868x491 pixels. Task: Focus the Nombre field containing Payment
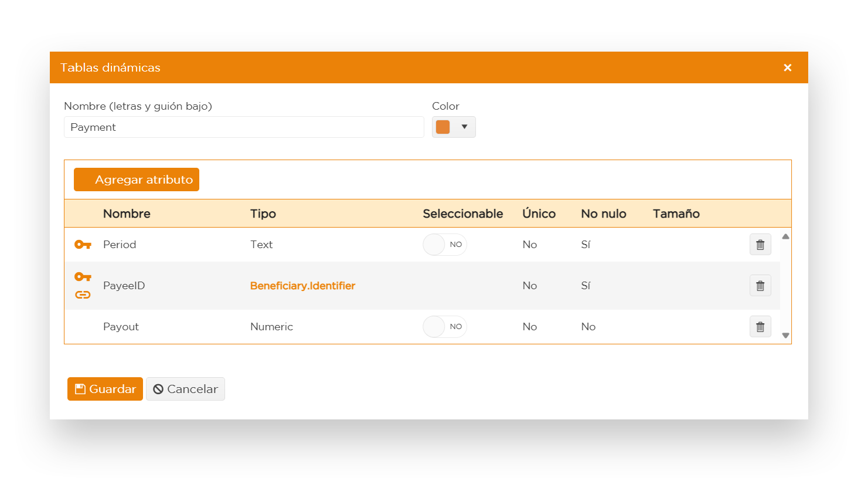[x=243, y=127]
